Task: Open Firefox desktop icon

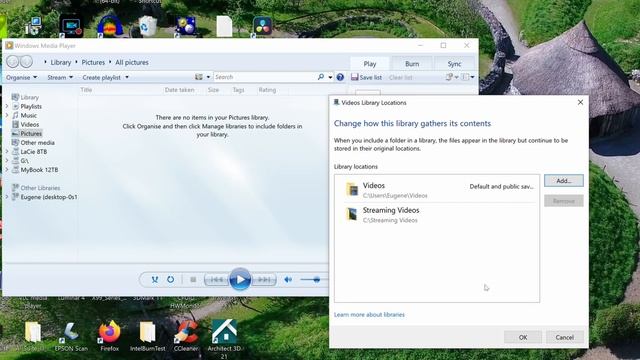Action: [109, 336]
